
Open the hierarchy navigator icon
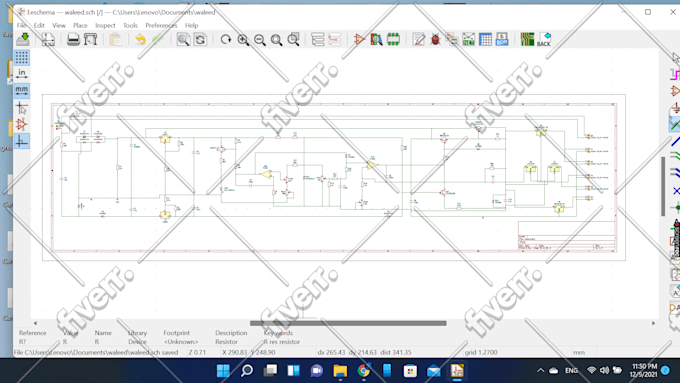click(x=318, y=39)
